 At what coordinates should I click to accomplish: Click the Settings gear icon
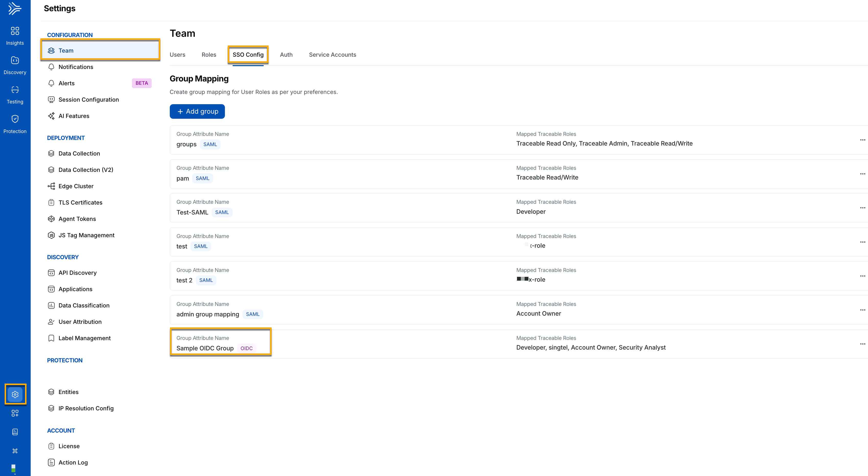click(15, 394)
